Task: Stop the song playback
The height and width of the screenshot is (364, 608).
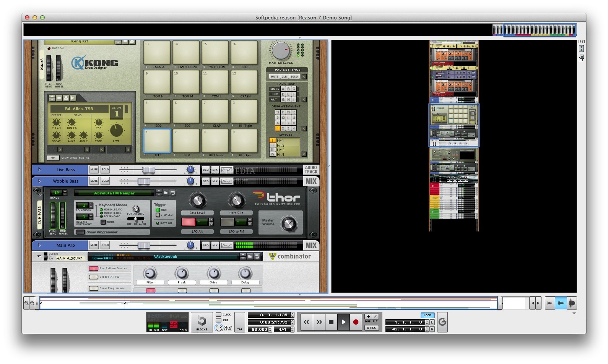Action: [x=331, y=322]
